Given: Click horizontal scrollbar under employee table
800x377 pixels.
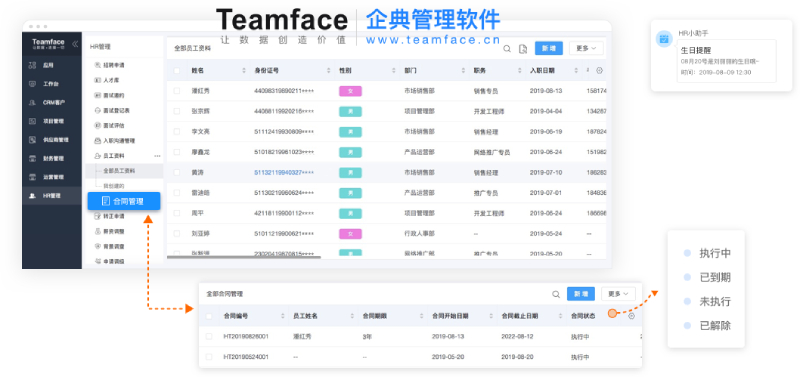Looking at the screenshot, I should (244, 257).
